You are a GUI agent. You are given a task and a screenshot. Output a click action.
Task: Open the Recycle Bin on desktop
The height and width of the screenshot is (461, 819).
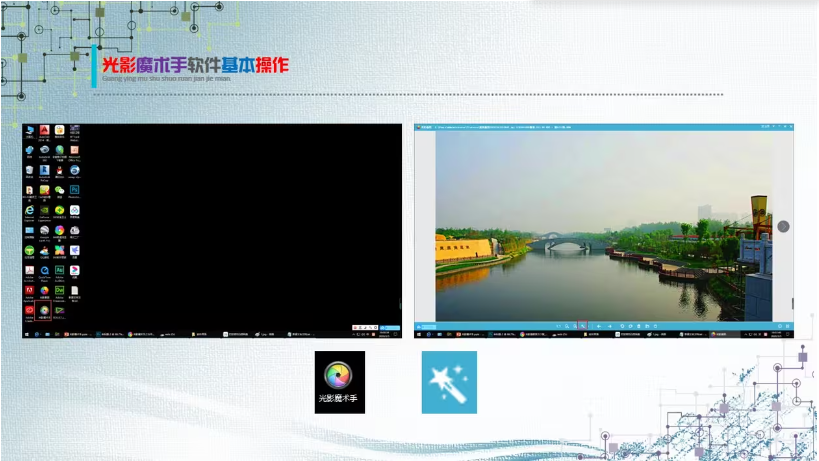click(29, 171)
